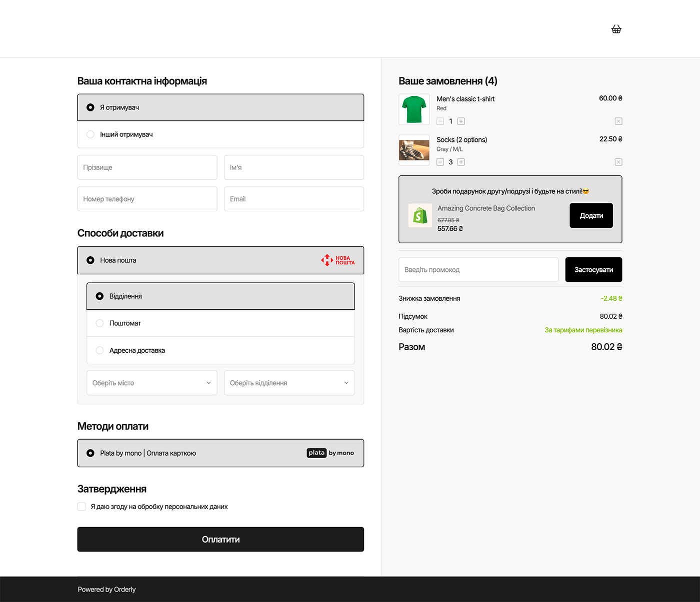Viewport: 700px width, 602px height.
Task: Click the Оплатити payment button
Action: [220, 539]
